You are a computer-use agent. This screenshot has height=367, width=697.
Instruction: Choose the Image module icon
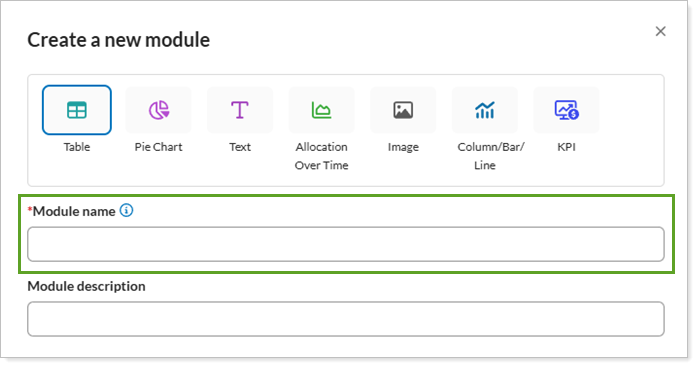tap(403, 110)
